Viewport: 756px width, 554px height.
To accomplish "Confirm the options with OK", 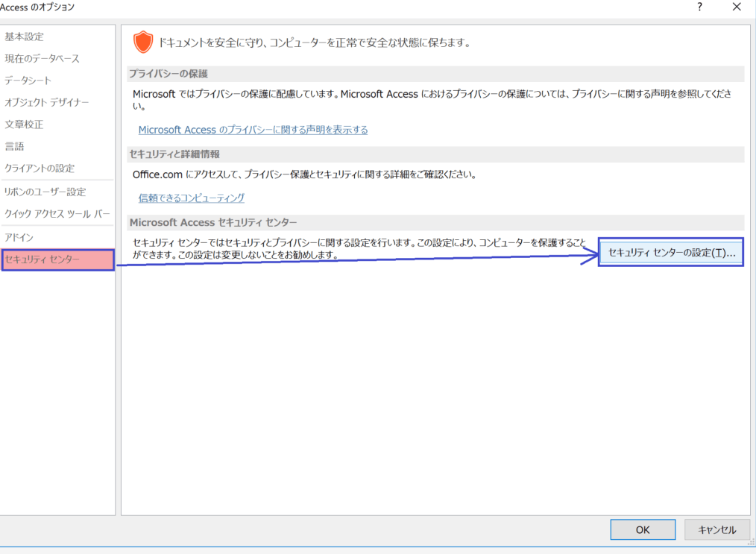I will tap(643, 529).
